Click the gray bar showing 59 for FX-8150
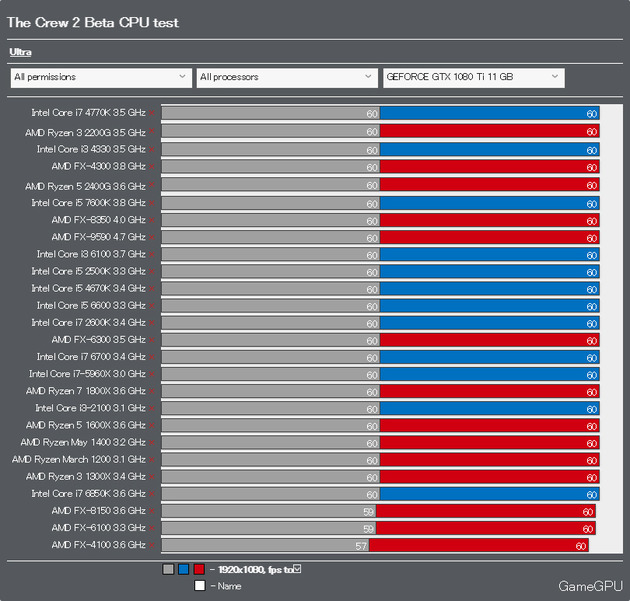This screenshot has width=630, height=601. coord(268,511)
